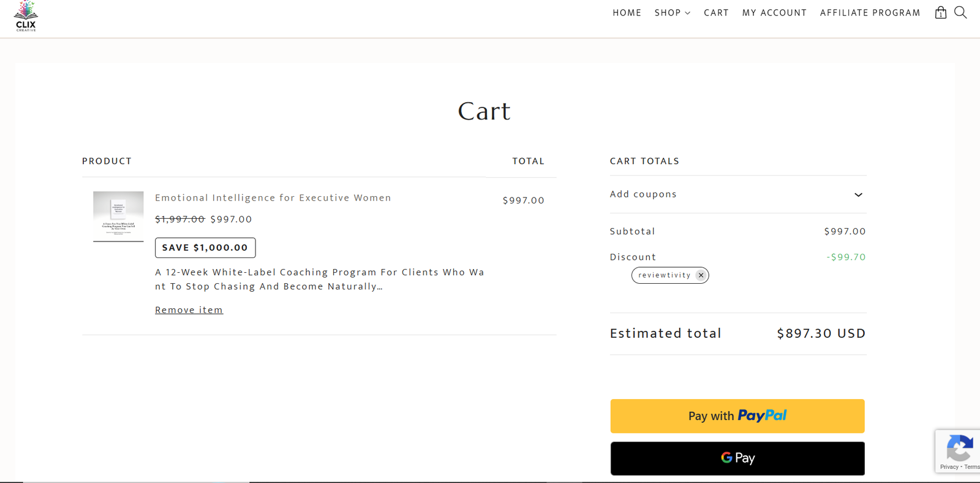The image size is (980, 483).
Task: Click the Google Pay button
Action: [x=737, y=458]
